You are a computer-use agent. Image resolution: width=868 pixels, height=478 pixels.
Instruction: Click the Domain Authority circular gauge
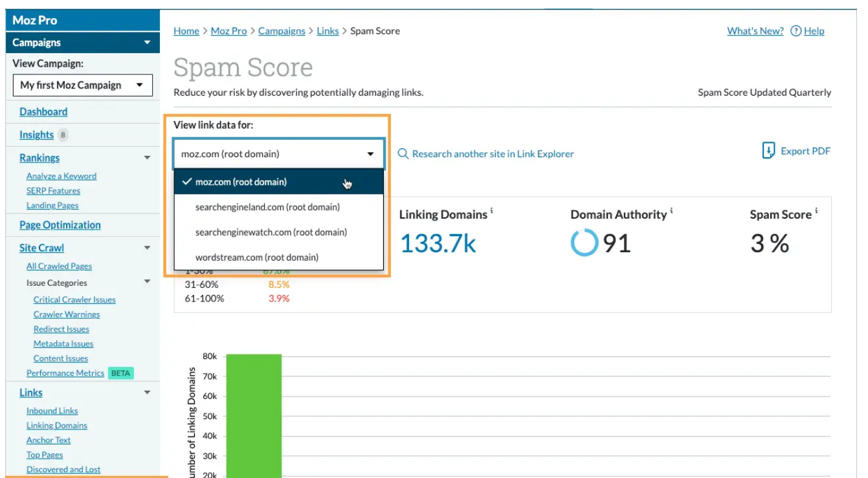(x=584, y=243)
